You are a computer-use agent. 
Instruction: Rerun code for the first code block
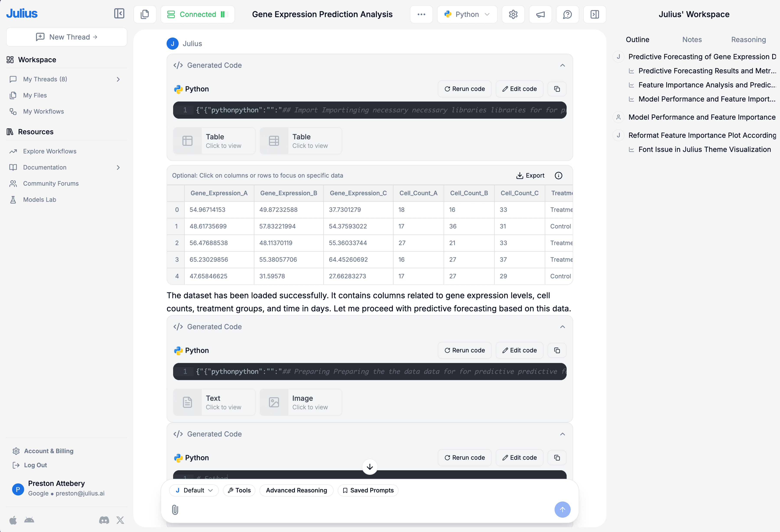pyautogui.click(x=465, y=89)
